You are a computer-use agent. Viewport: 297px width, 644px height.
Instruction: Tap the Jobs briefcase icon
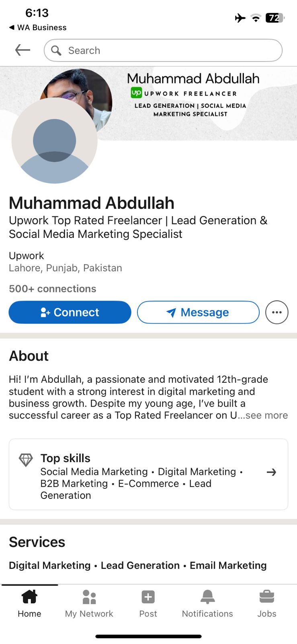point(267,597)
